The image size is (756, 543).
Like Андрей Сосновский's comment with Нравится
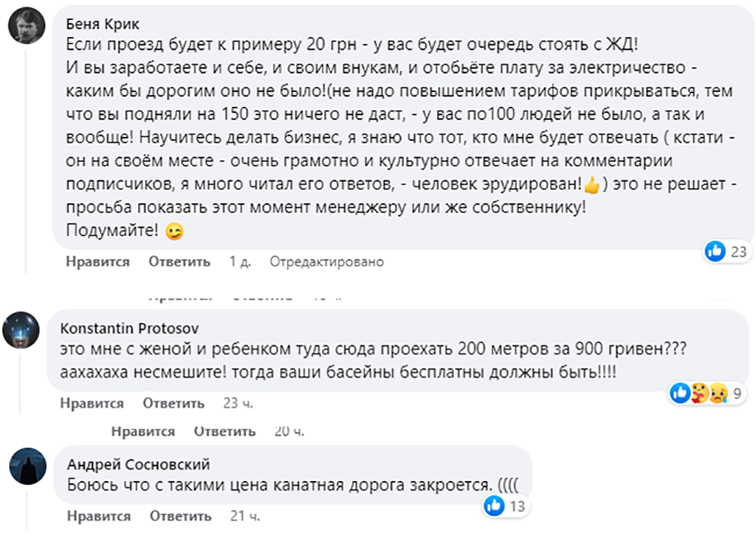(98, 516)
